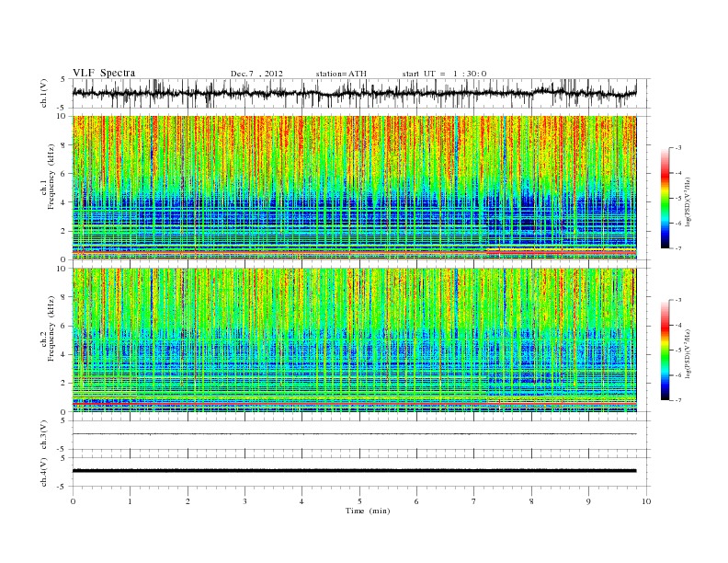Click the "-7" label on ch.2 colorbar
The image size is (728, 563).
tap(678, 400)
